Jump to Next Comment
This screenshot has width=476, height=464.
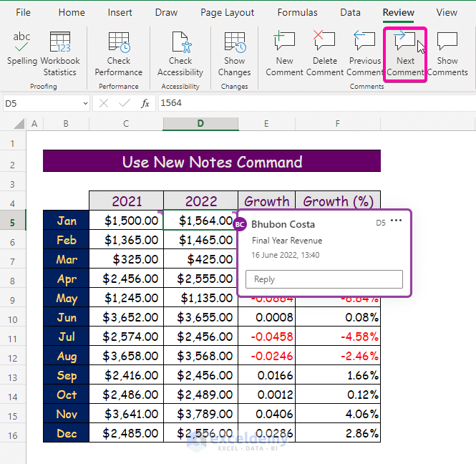tap(405, 54)
